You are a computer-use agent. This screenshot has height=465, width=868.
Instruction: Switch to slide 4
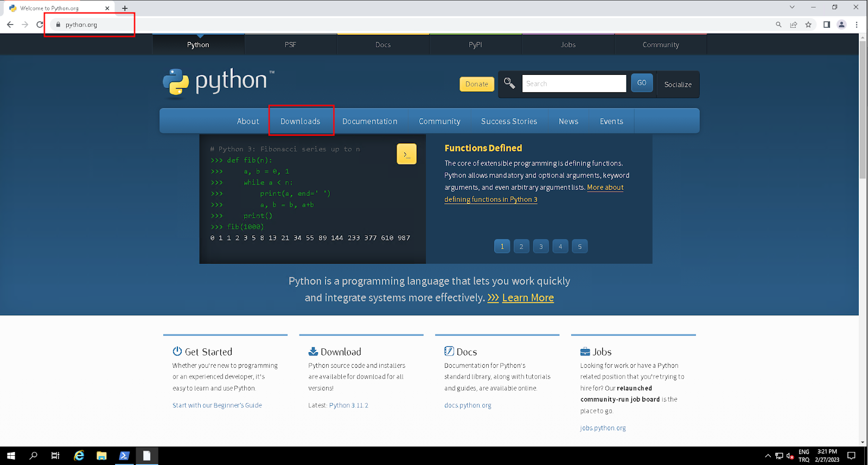(x=560, y=246)
